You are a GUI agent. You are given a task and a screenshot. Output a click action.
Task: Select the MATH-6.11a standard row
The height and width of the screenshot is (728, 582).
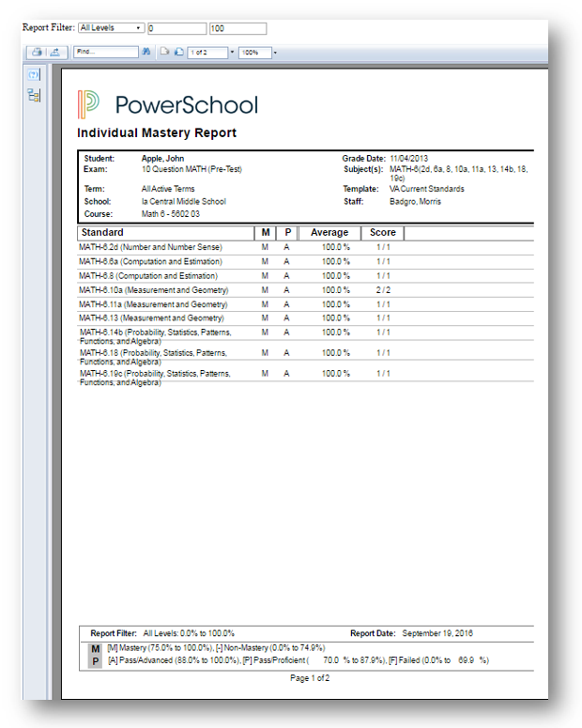(305, 304)
